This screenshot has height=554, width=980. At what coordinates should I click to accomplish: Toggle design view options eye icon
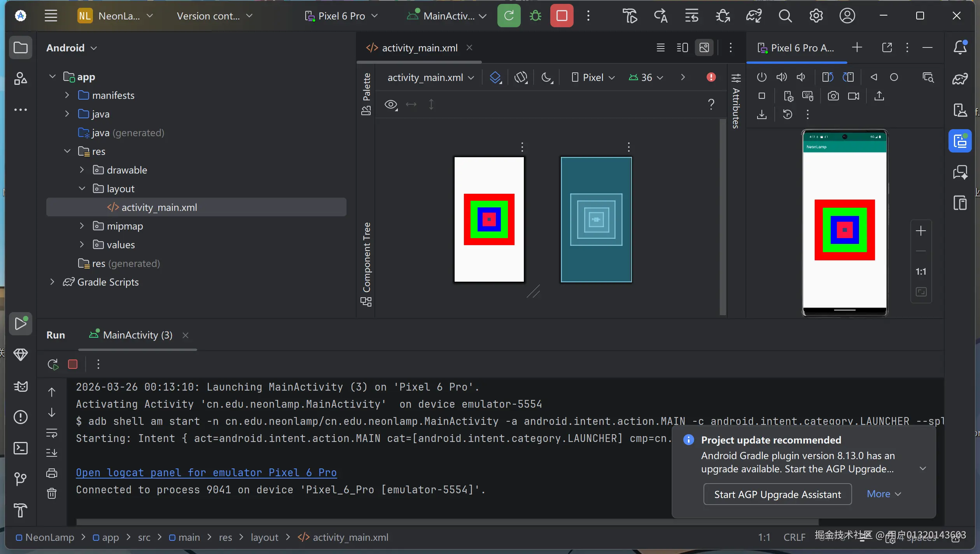click(x=391, y=105)
